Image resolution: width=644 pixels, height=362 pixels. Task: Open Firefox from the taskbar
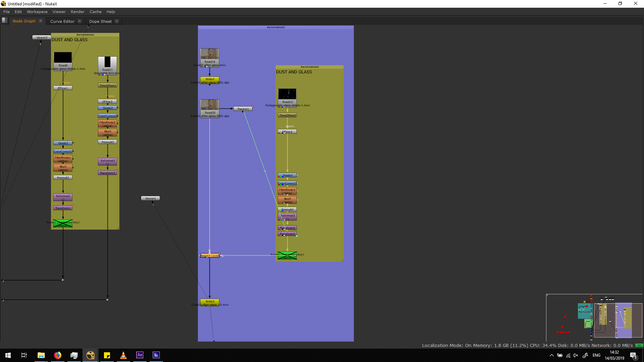(x=58, y=355)
